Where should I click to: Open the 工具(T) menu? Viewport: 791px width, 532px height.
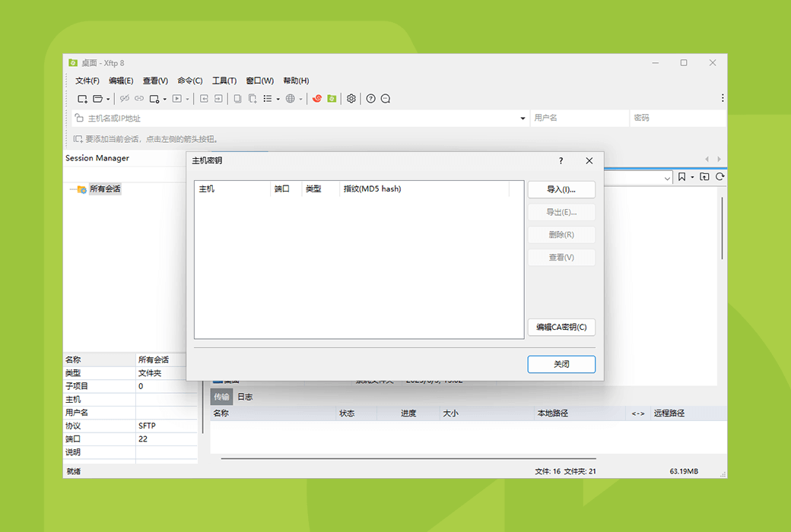pyautogui.click(x=224, y=81)
